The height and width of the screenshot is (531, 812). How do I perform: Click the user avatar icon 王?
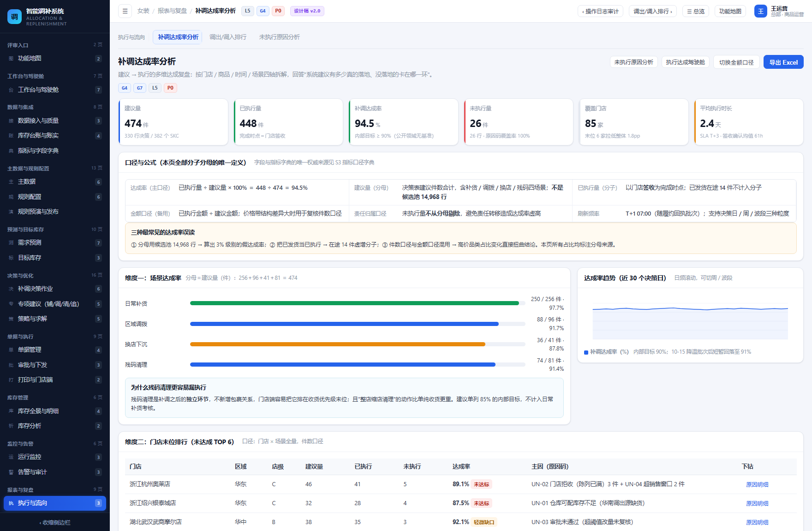tap(760, 11)
